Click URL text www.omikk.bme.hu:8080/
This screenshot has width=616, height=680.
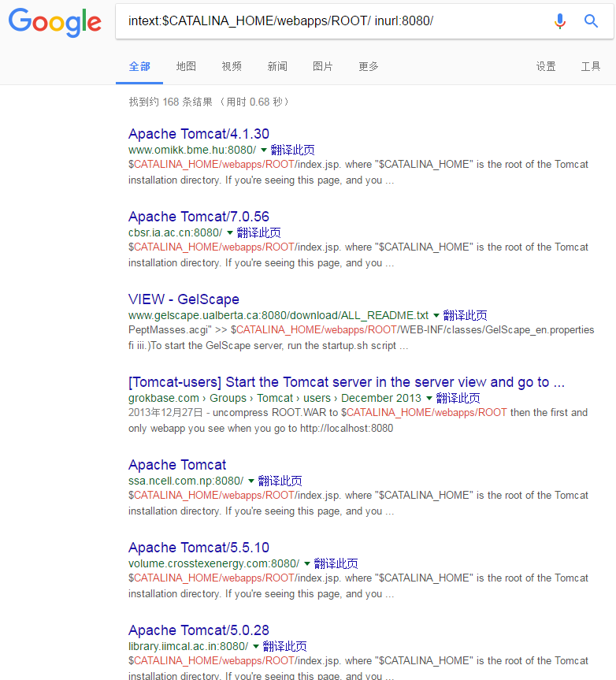click(x=192, y=150)
